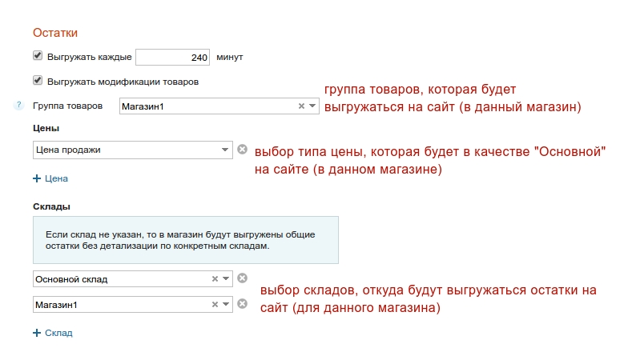Remove the Основной склад warehouse row
This screenshot has width=632, height=364.
click(x=242, y=278)
